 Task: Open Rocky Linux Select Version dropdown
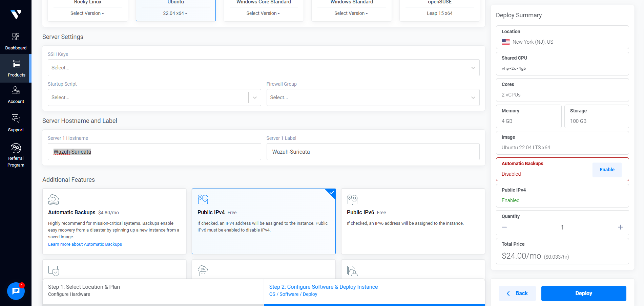[x=87, y=13]
